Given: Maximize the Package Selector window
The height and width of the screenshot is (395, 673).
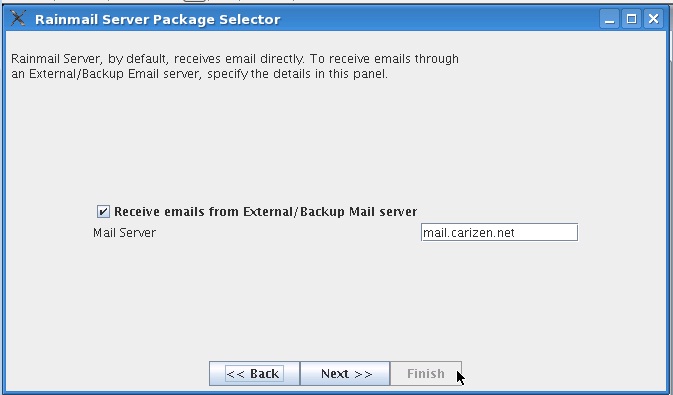Looking at the screenshot, I should tap(631, 19).
